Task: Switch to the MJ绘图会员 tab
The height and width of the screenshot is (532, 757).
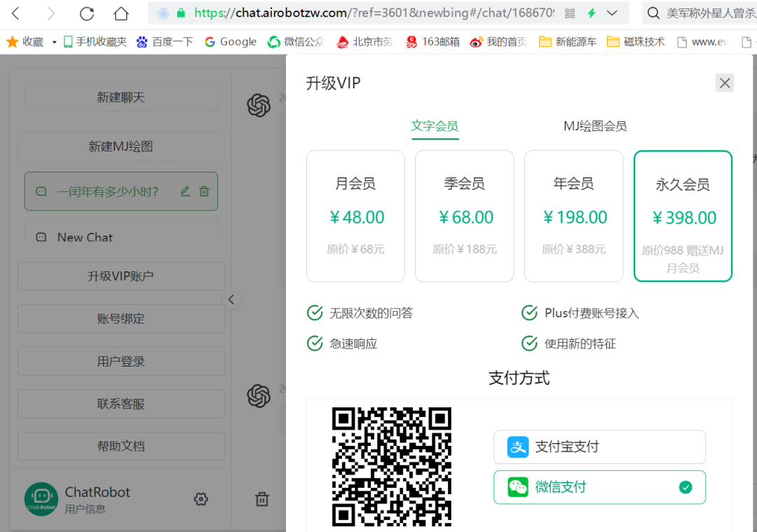Action: [x=595, y=127]
